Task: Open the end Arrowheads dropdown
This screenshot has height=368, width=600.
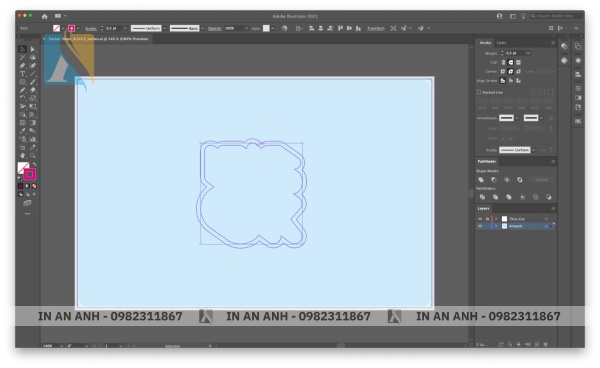Action: [541, 118]
